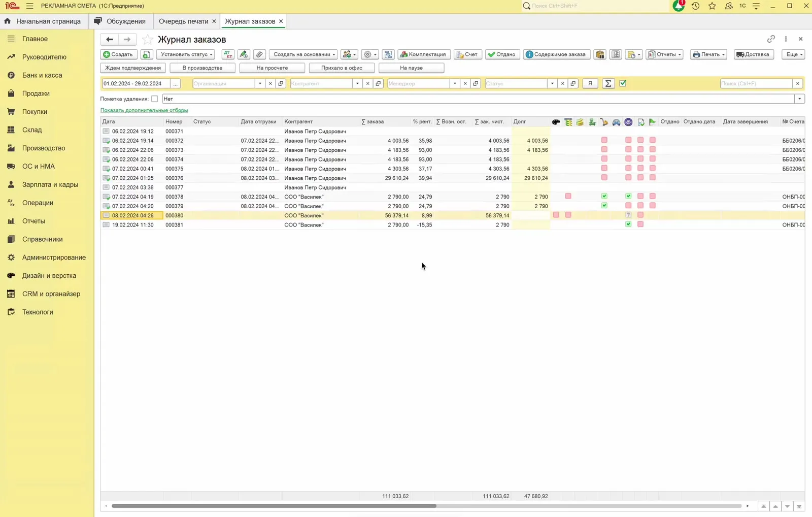Open the history clock icon in the title bar
Screen dimensions: 812x517
(x=695, y=6)
